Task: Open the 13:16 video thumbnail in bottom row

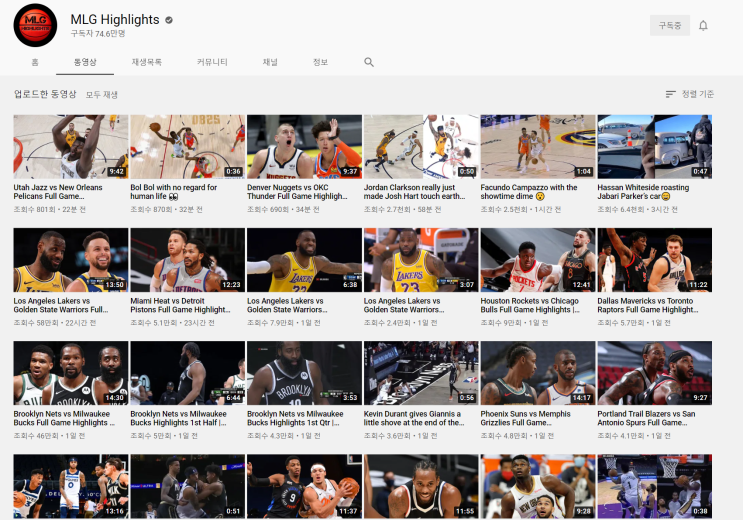Action: pos(71,486)
